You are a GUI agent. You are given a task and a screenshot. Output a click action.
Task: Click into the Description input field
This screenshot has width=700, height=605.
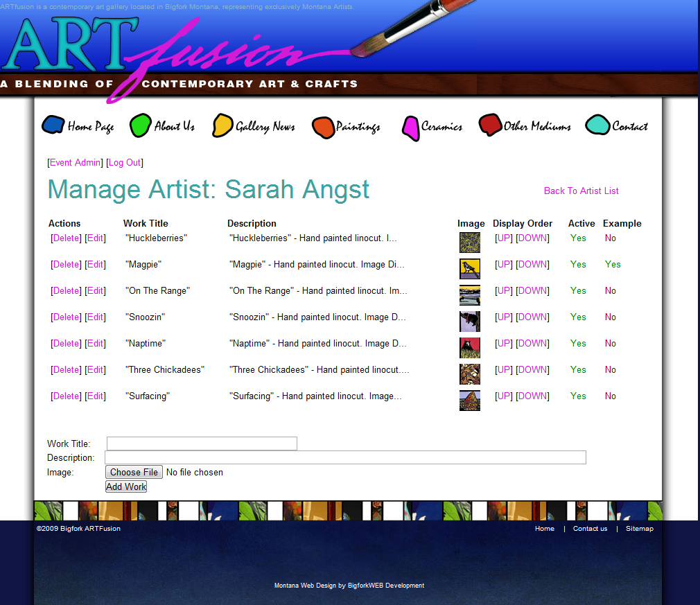tap(345, 457)
